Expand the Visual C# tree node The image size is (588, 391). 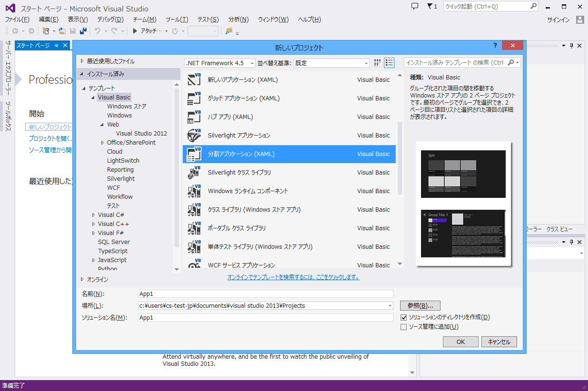tap(93, 215)
